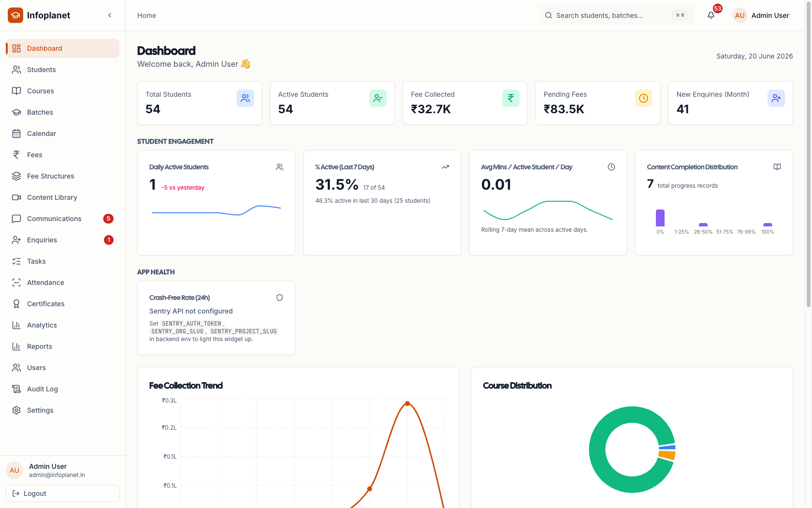Screen dimensions: 812x508
Task: Click the Fee Collected rupee icon
Action: pyautogui.click(x=511, y=98)
